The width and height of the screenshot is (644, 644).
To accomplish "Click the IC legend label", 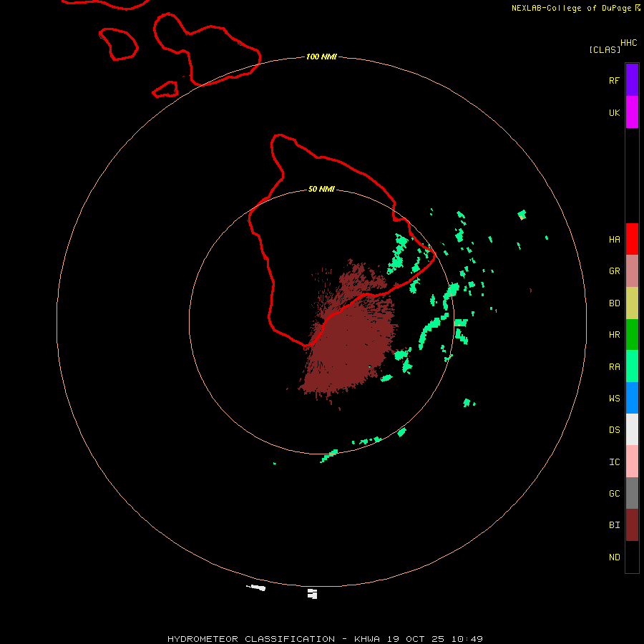I will click(x=614, y=462).
